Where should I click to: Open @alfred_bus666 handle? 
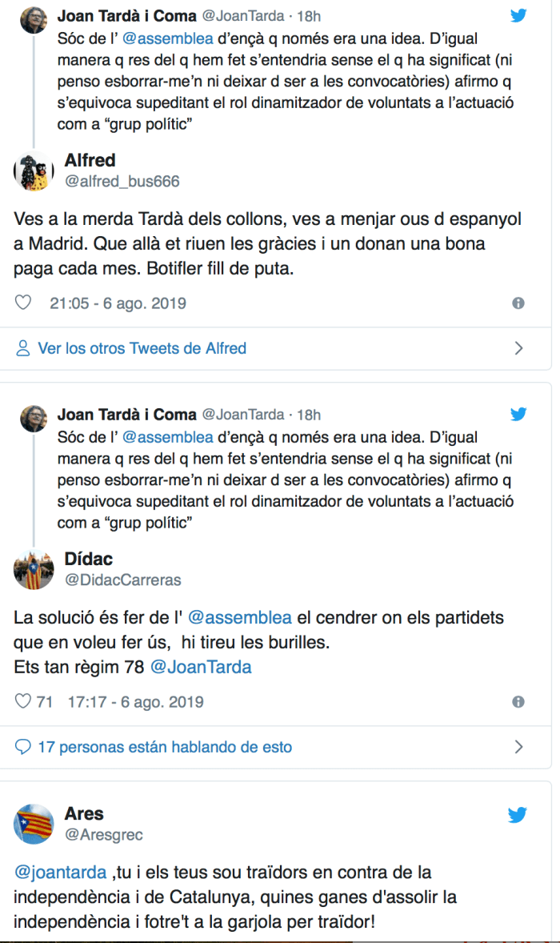pos(122,182)
